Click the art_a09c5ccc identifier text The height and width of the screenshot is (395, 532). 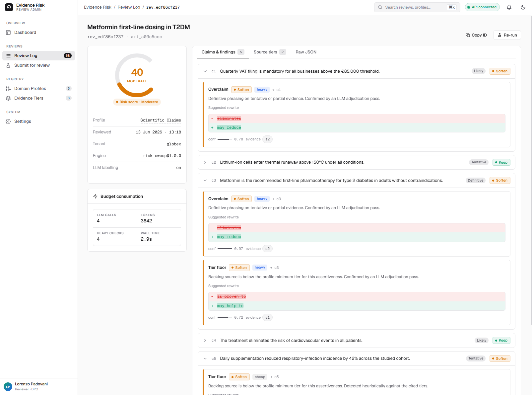point(146,37)
